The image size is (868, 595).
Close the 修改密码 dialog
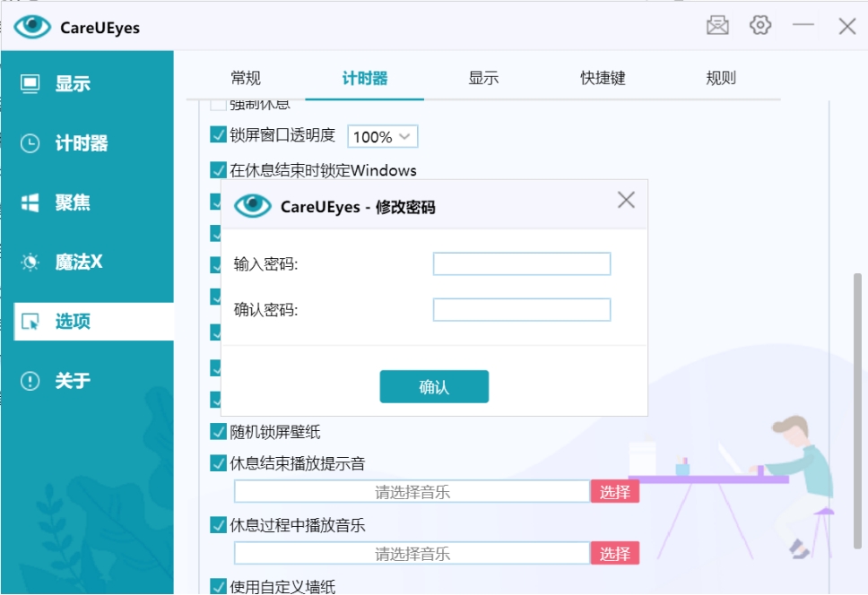coord(626,200)
